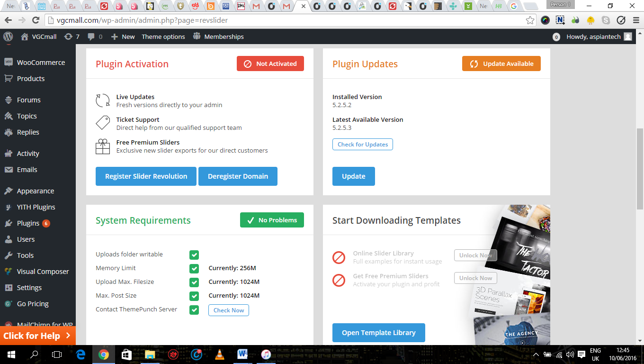Open Task View on the taskbar
644x364 pixels.
(x=57, y=354)
